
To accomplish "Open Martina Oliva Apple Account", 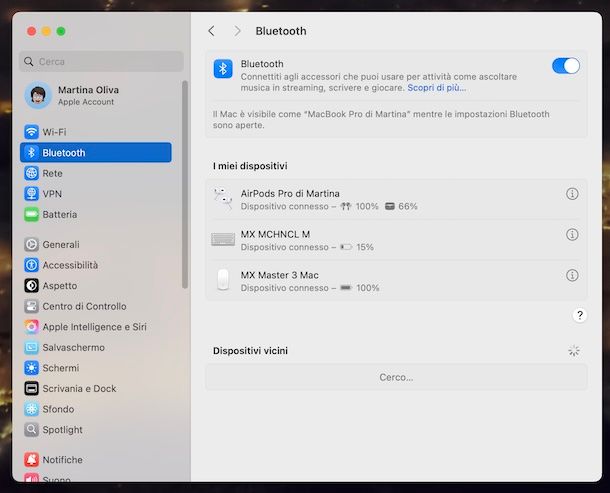I will point(95,95).
